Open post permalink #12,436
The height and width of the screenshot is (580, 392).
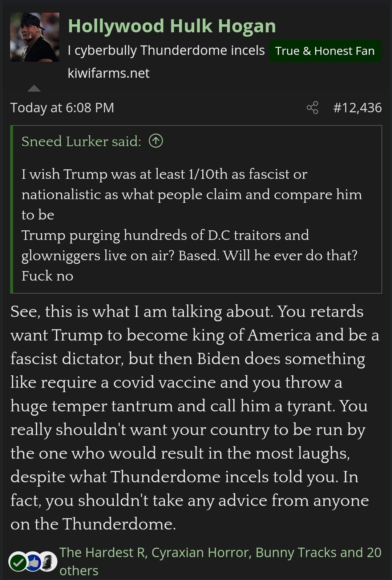point(357,108)
